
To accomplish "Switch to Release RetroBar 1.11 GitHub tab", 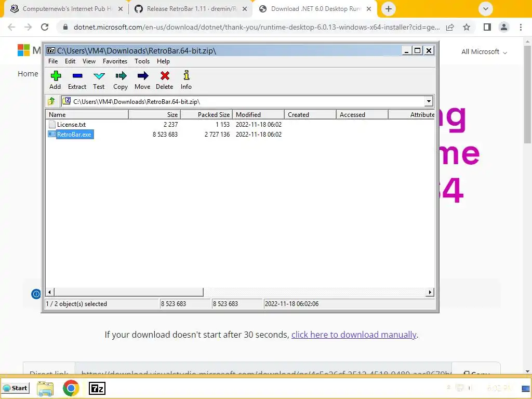I will point(191,9).
